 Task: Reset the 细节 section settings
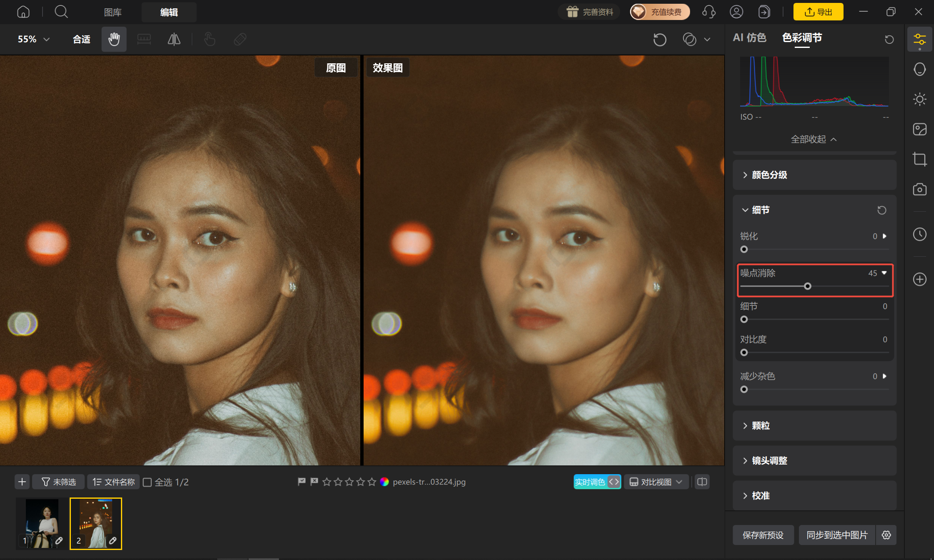(881, 210)
